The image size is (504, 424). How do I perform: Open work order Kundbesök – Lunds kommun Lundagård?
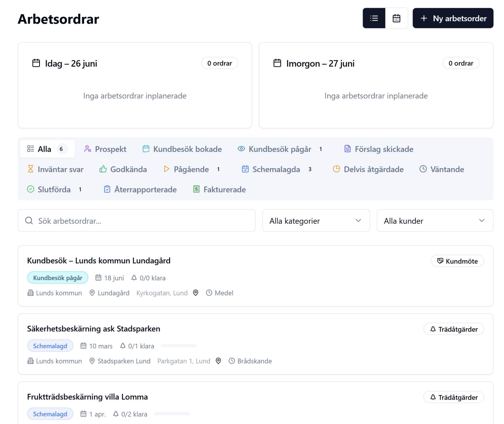(x=99, y=260)
